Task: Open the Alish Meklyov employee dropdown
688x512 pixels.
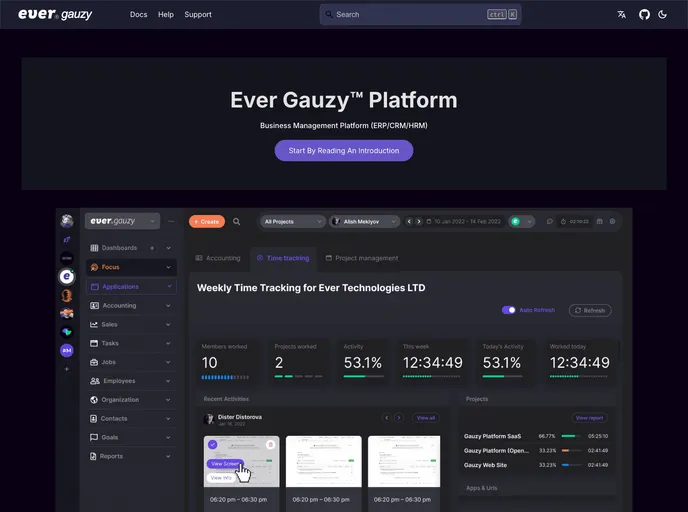Action: [364, 222]
